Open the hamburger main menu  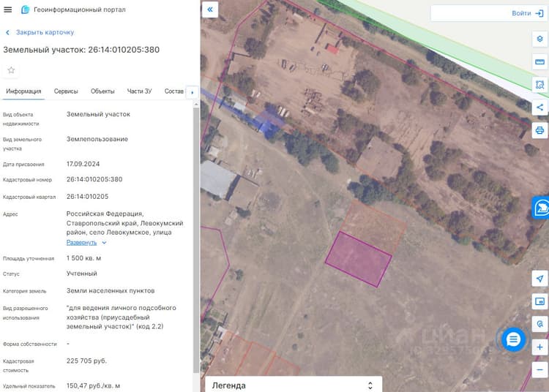(x=8, y=10)
